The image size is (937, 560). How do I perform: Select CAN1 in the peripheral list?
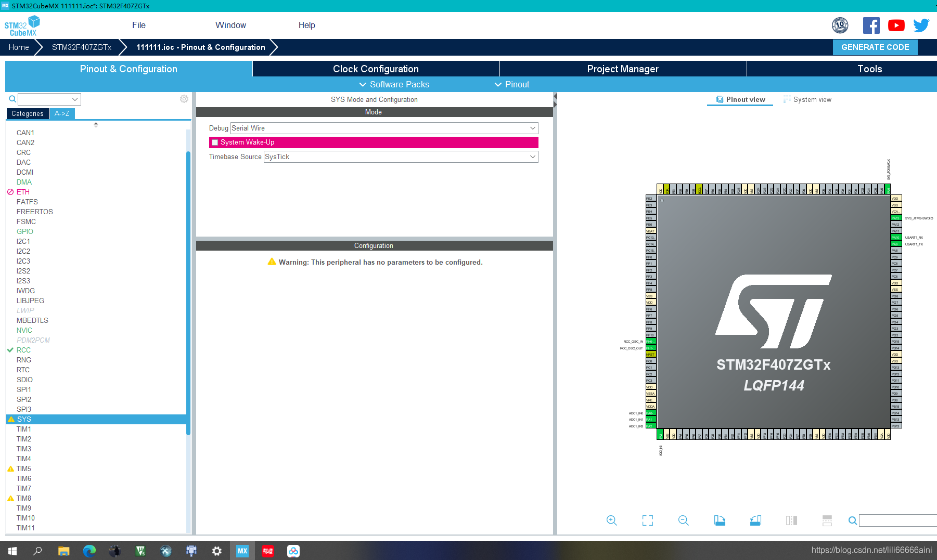[x=25, y=133]
